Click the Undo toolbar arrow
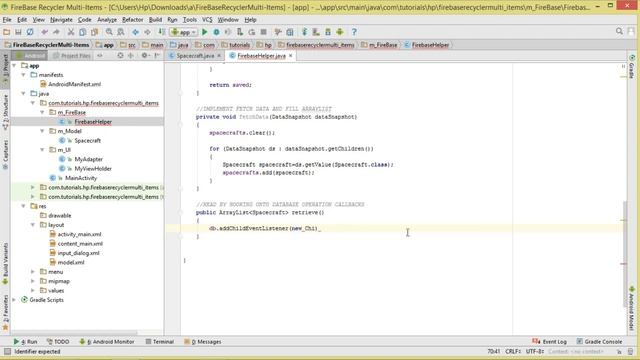The image size is (640, 360). coord(44,32)
